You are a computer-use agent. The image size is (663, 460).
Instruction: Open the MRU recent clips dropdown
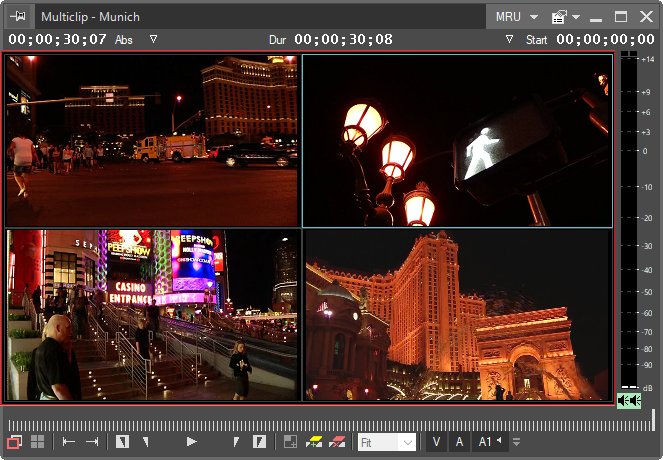(x=516, y=17)
